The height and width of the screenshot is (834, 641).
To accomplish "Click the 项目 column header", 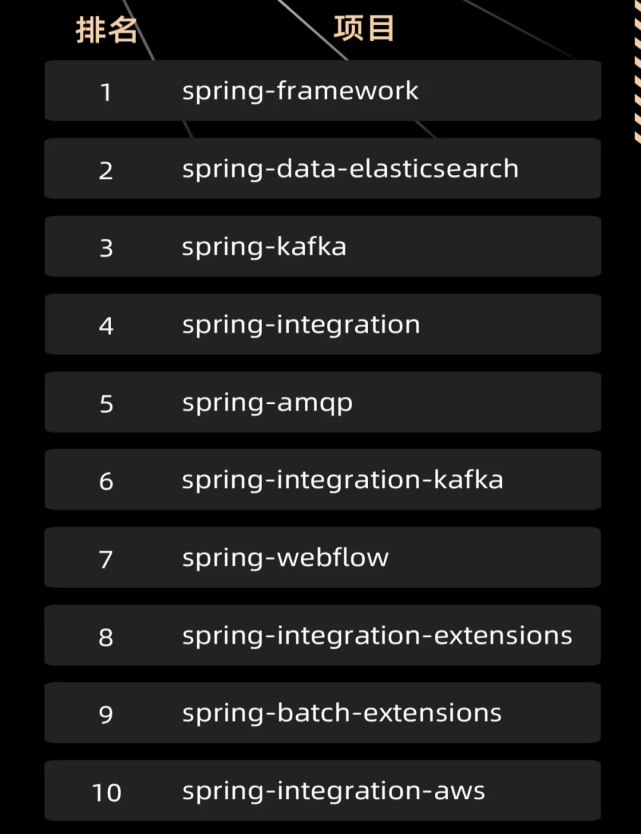I will click(x=364, y=28).
